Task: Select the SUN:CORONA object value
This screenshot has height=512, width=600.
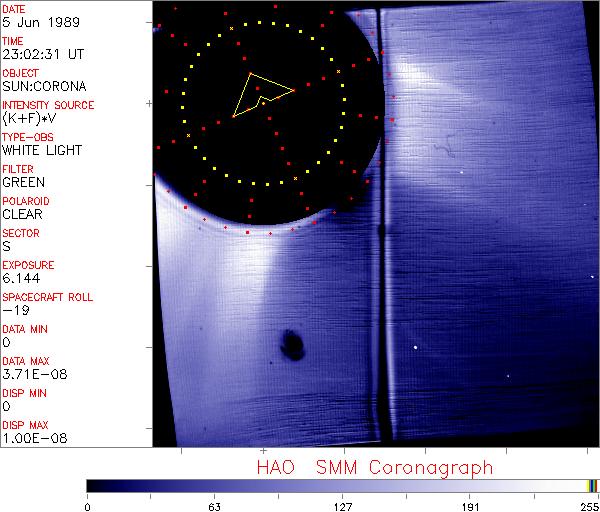Action: click(44, 86)
